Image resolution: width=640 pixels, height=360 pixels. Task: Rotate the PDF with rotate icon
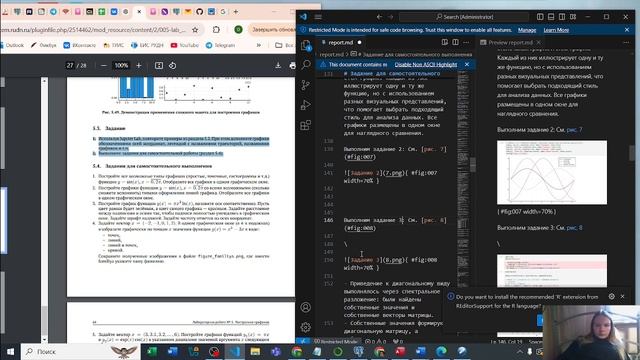173,65
